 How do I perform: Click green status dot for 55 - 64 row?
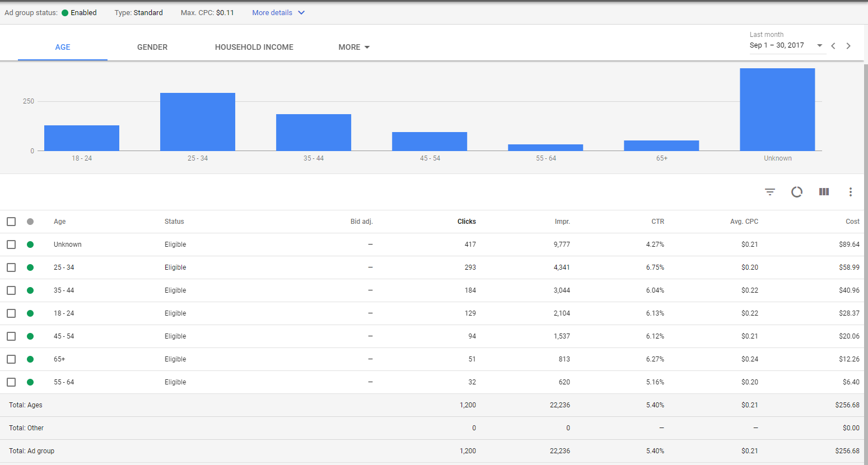coord(30,382)
